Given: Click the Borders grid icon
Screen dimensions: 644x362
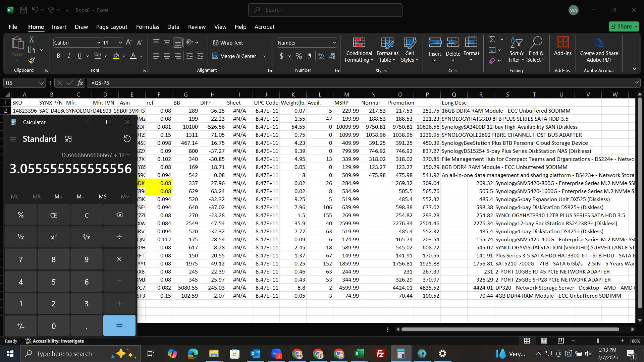Looking at the screenshot, I should [98, 56].
